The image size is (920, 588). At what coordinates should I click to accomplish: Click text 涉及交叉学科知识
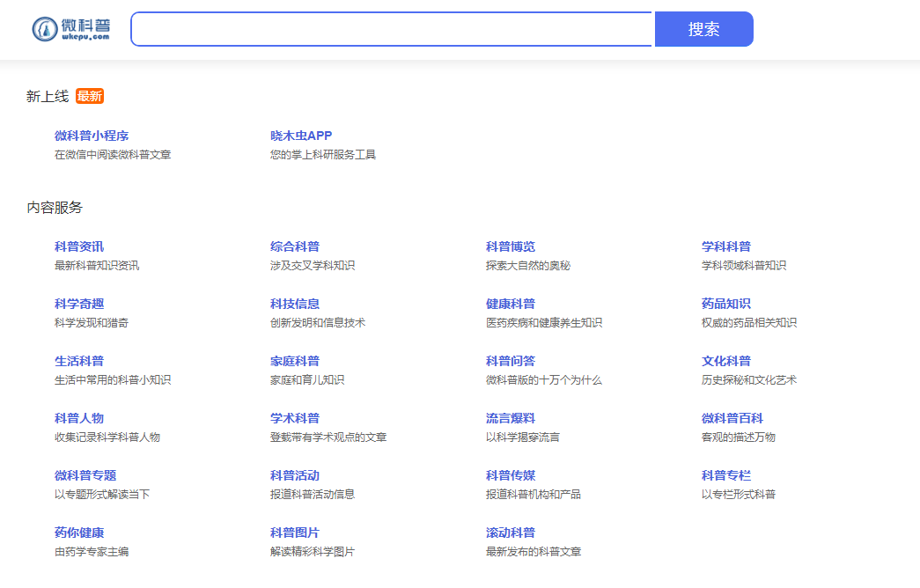click(313, 266)
